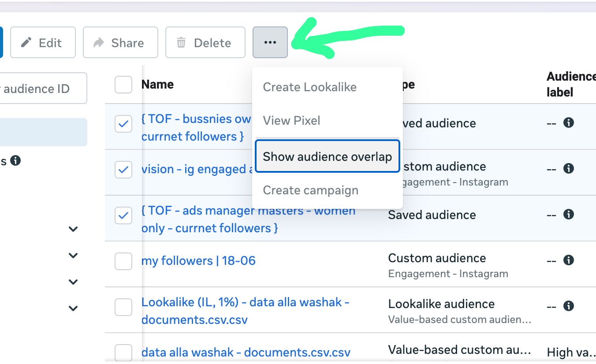
Task: Choose Create campaign from the menu
Action: (310, 190)
